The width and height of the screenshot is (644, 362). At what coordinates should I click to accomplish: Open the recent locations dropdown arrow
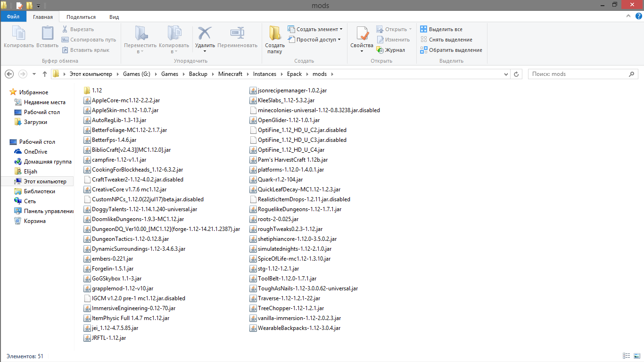click(x=34, y=74)
